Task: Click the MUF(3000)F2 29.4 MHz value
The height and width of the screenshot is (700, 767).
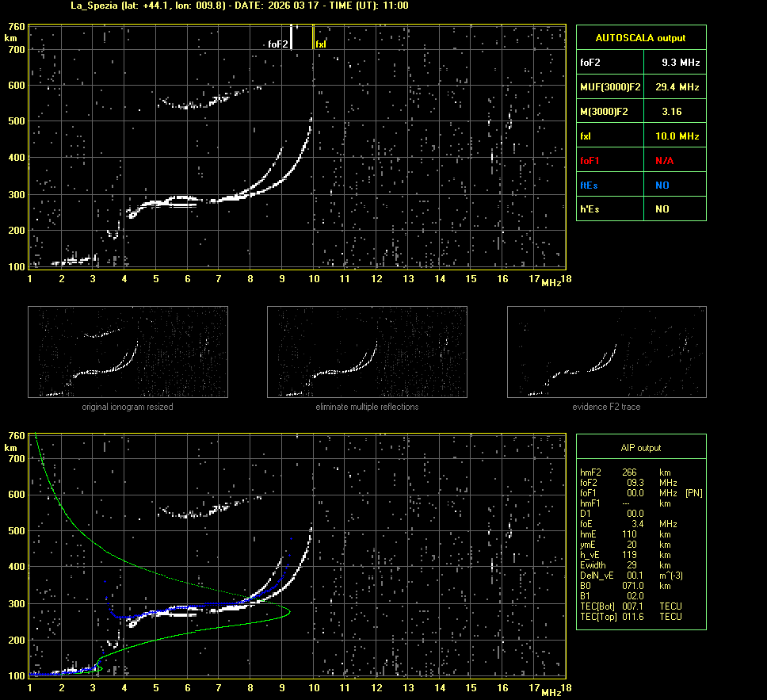Action: (681, 86)
